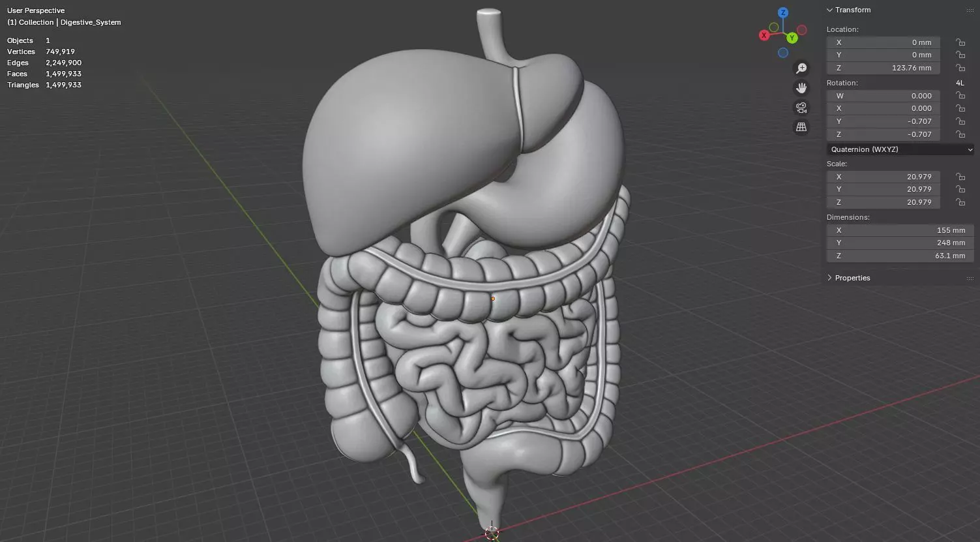Click the hollow blue negative Z gizmo circle

tap(783, 53)
